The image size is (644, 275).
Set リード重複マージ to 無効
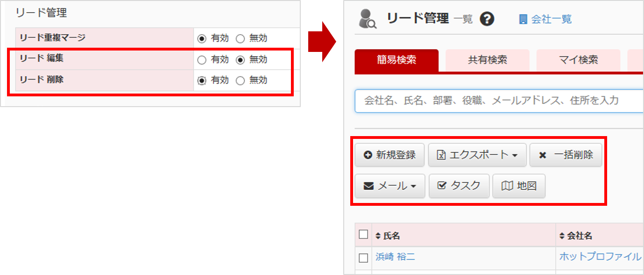click(240, 39)
